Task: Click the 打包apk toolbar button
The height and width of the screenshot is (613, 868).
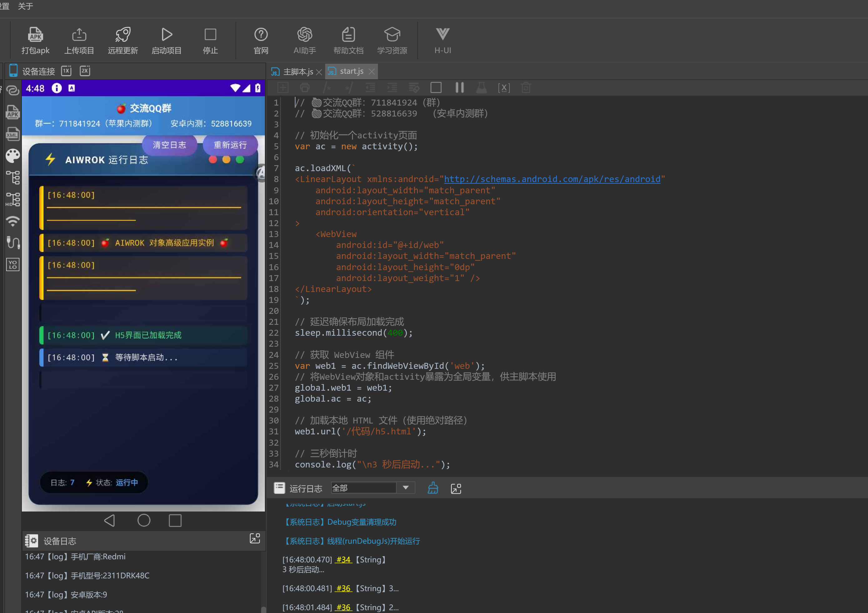Action: click(36, 41)
